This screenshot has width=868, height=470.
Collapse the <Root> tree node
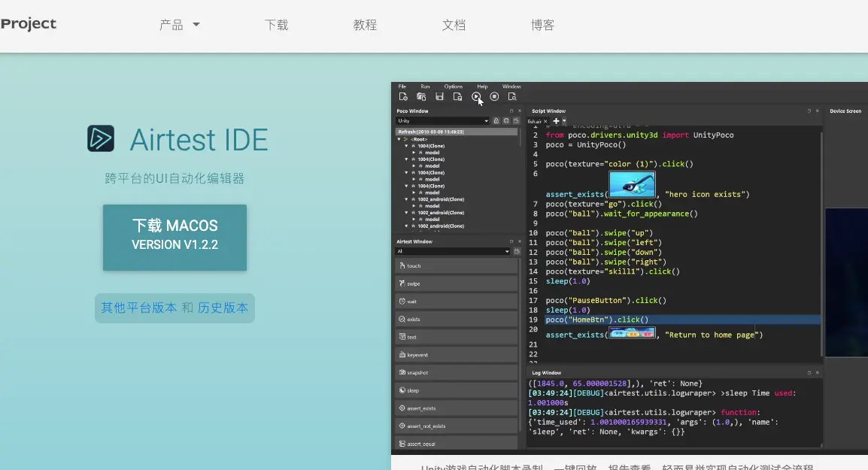399,140
